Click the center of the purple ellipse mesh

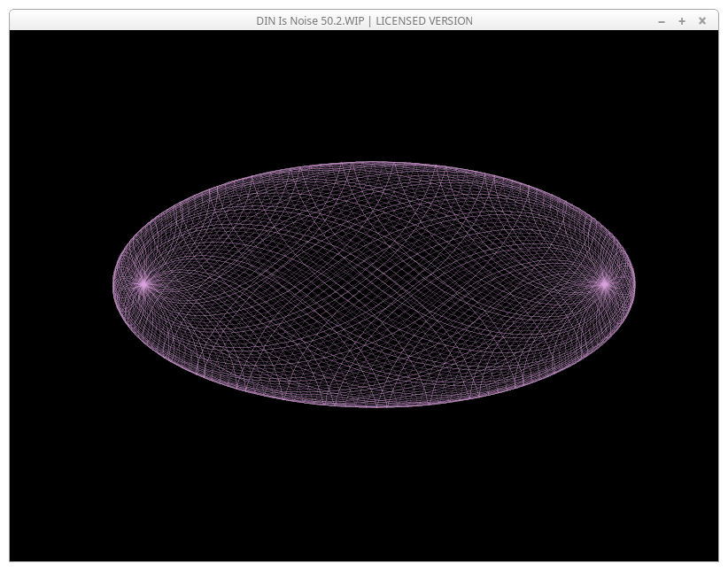[x=374, y=284]
